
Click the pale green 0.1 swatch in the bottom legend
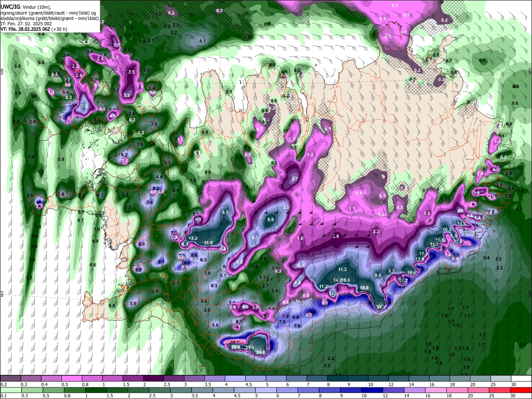[x=10, y=390]
